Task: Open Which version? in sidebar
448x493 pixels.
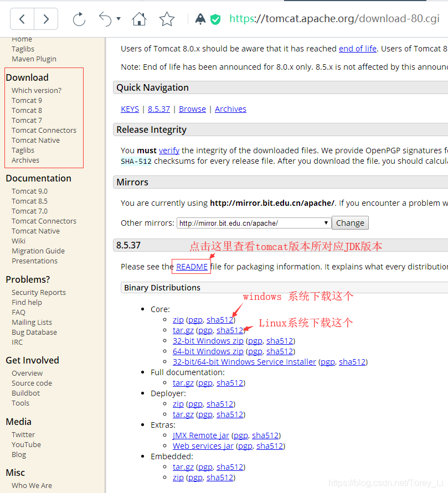Action: 37,91
